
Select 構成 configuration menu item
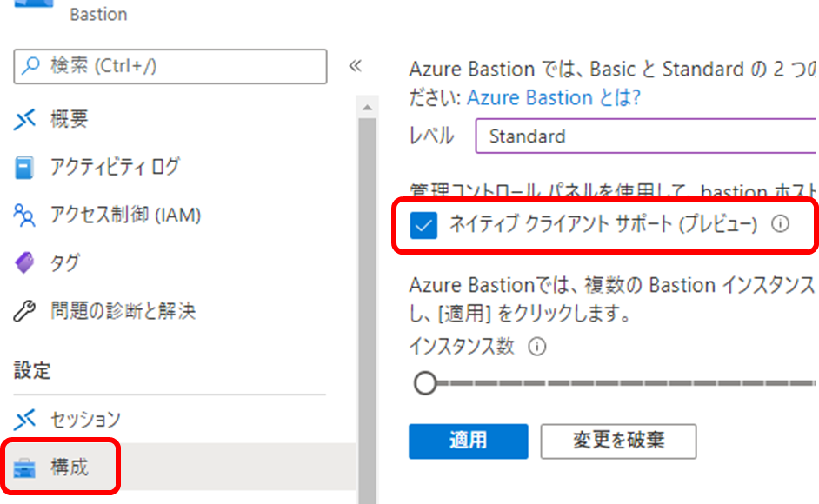click(177, 467)
